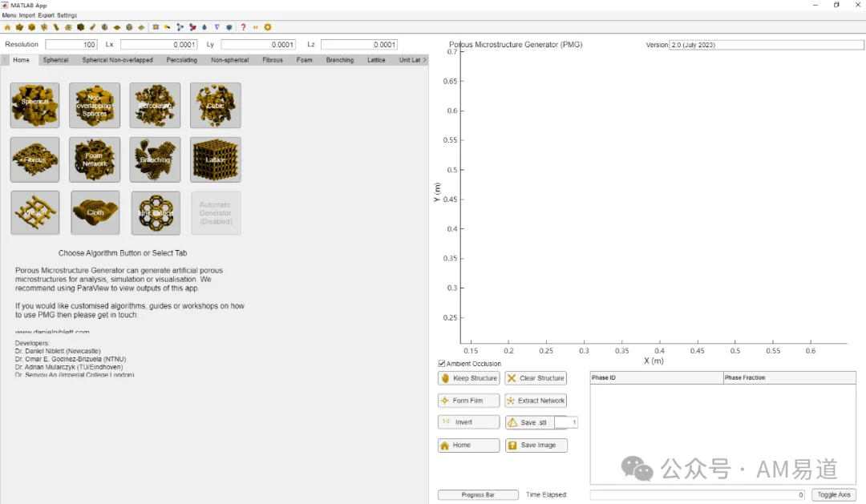This screenshot has height=504, width=866.
Task: Click the Automatic Generator (Disabled) tile
Action: (216, 212)
